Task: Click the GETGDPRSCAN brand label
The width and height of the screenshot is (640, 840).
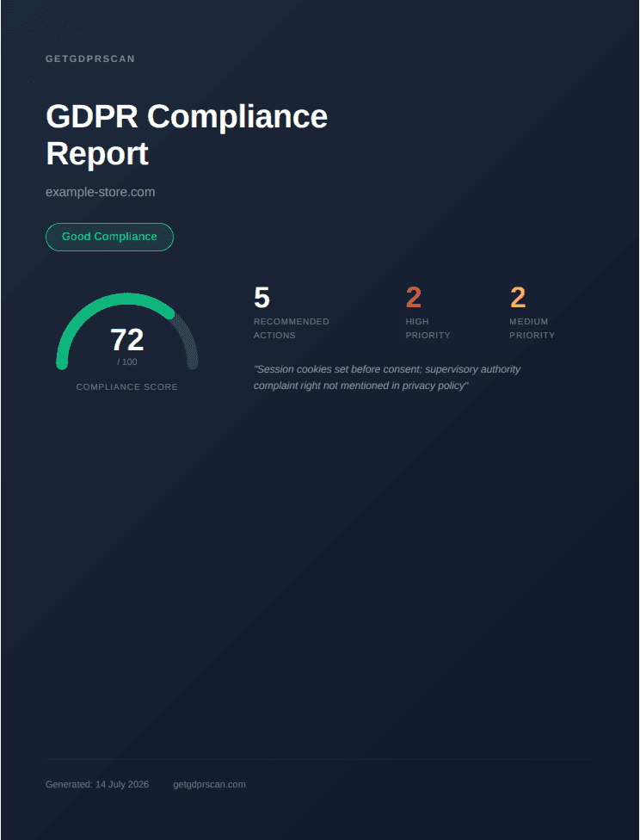Action: (90, 59)
